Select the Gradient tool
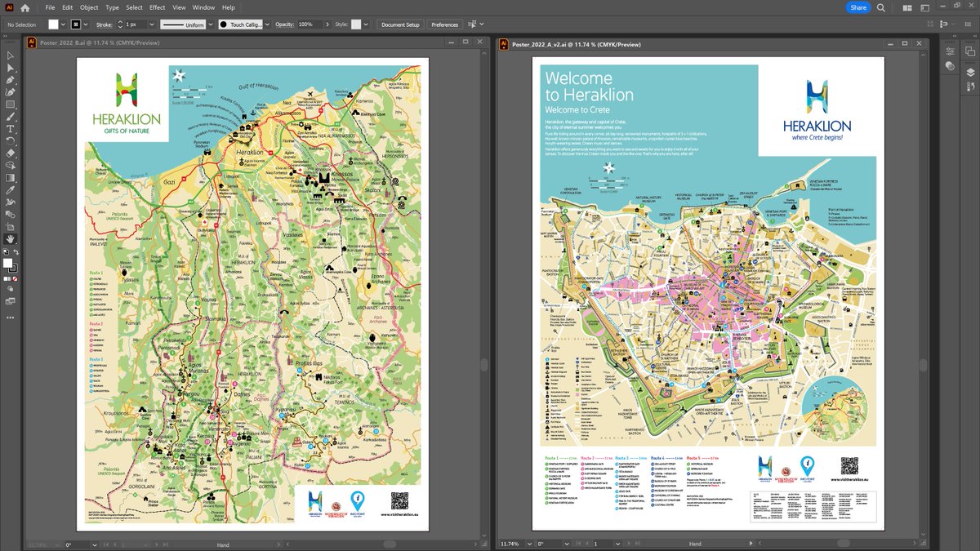980x551 pixels. pos(11,178)
